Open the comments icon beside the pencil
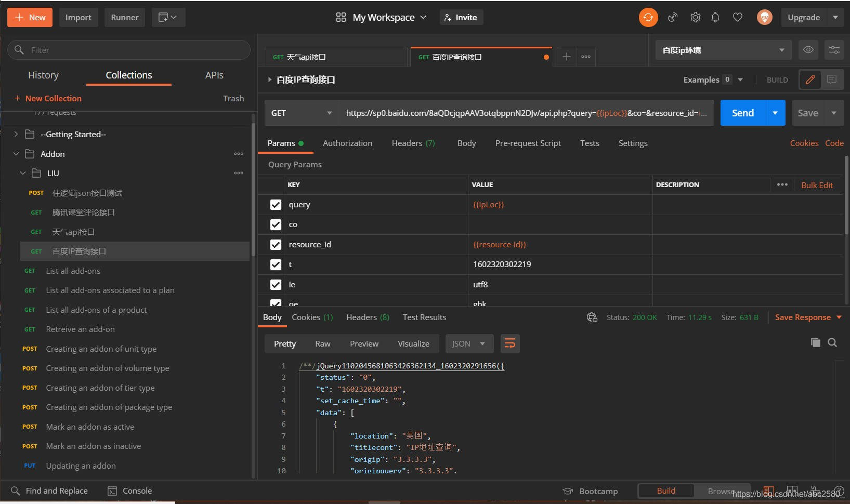Screen dimensions: 850x504 (x=832, y=79)
